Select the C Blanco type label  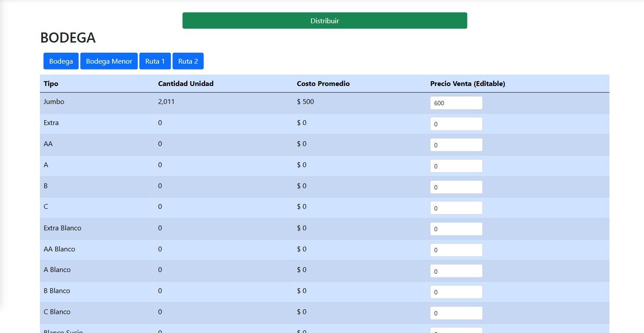click(x=57, y=312)
